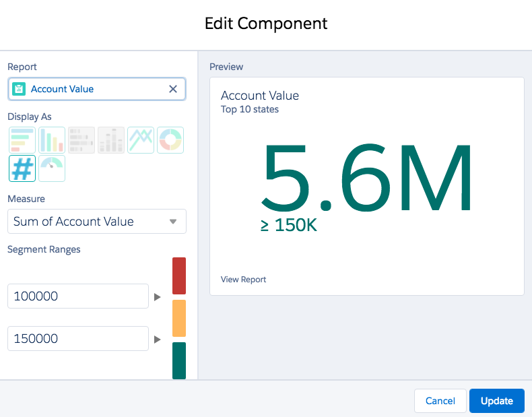Click the green segment color swatch
The width and height of the screenshot is (532, 417).
(179, 360)
